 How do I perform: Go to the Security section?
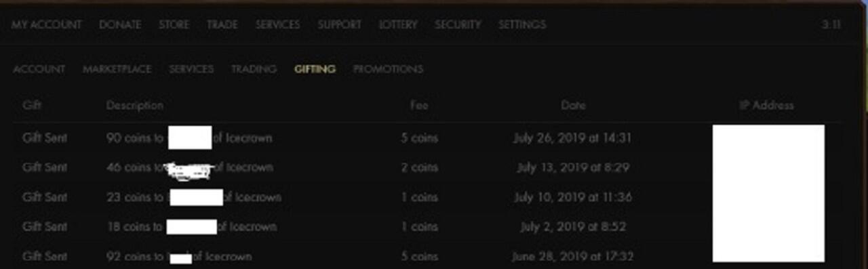click(458, 24)
